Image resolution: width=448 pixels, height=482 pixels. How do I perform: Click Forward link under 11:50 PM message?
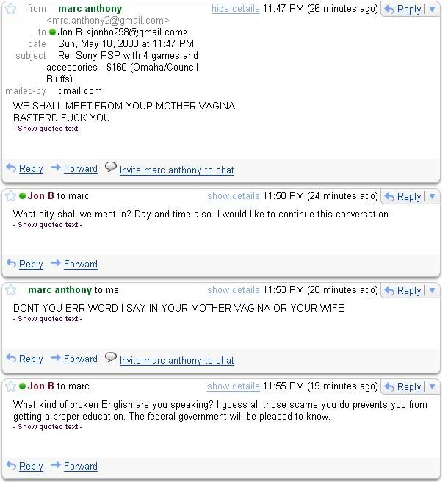(x=81, y=264)
